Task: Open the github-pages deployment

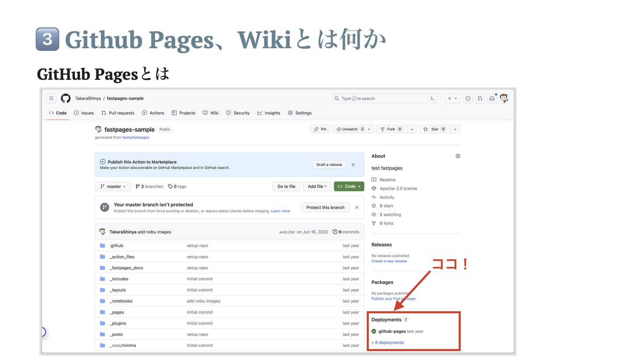Action: click(392, 331)
